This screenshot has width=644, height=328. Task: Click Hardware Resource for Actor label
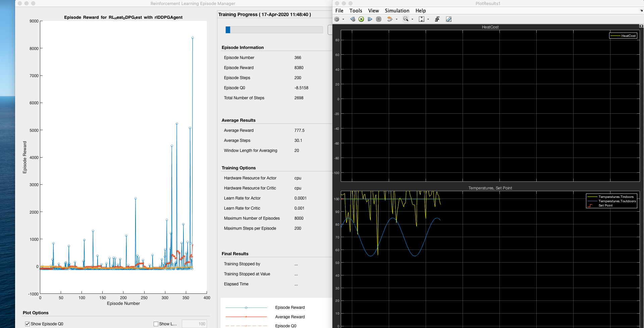point(250,178)
